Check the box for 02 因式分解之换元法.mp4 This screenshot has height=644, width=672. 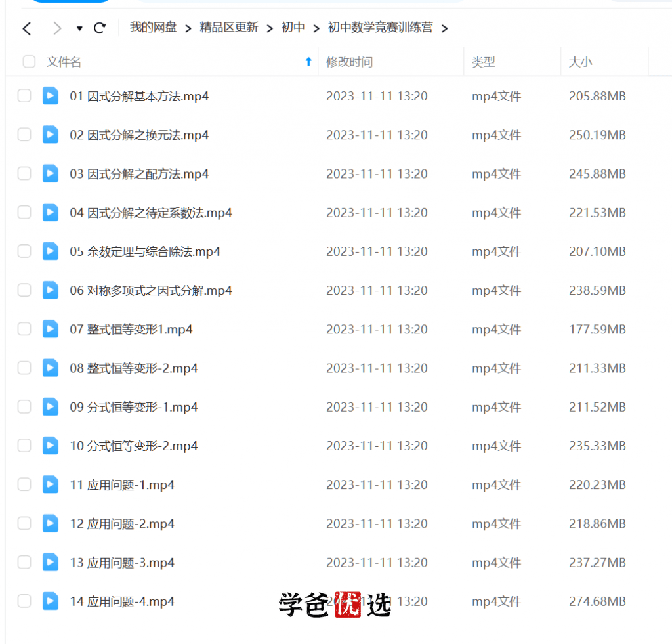tap(24, 135)
